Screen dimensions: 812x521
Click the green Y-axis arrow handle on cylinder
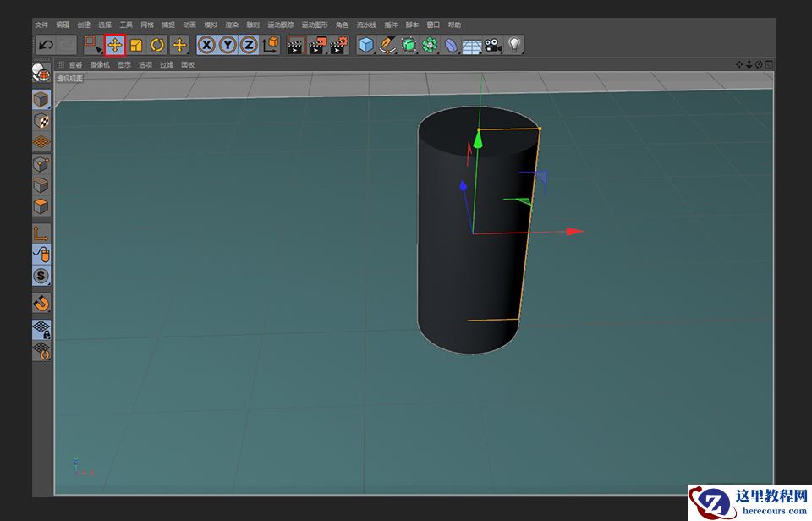478,140
